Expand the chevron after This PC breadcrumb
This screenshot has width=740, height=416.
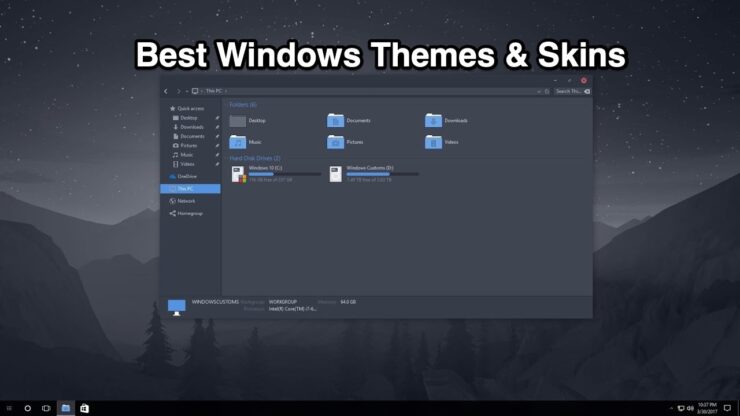(226, 91)
